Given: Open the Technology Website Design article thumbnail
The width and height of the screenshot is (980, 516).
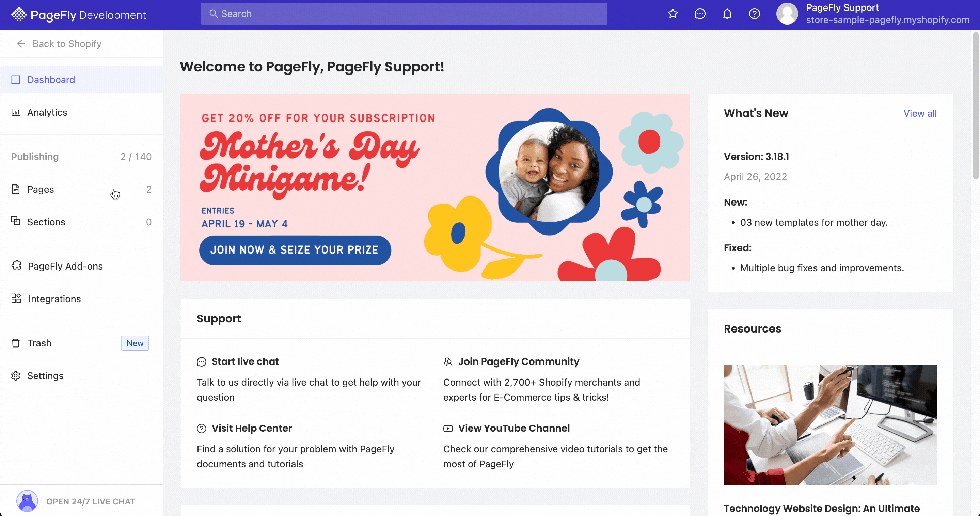Looking at the screenshot, I should [x=830, y=424].
